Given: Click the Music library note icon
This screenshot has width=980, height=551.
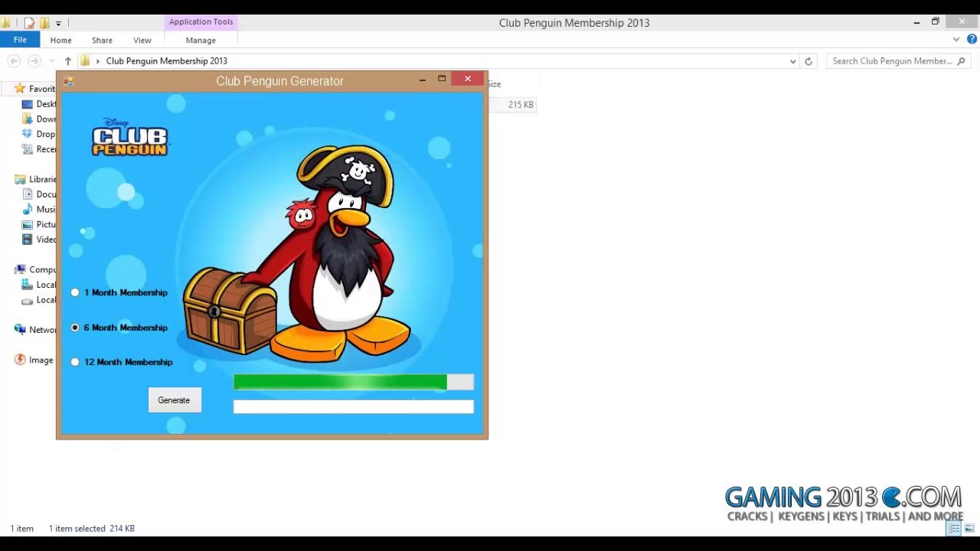Looking at the screenshot, I should 28,209.
